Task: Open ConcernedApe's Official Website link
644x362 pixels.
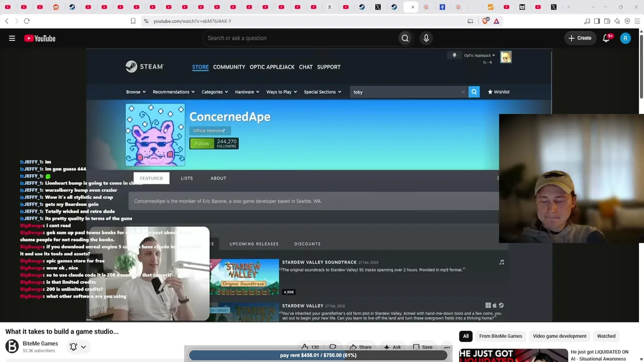Action: pyautogui.click(x=209, y=131)
